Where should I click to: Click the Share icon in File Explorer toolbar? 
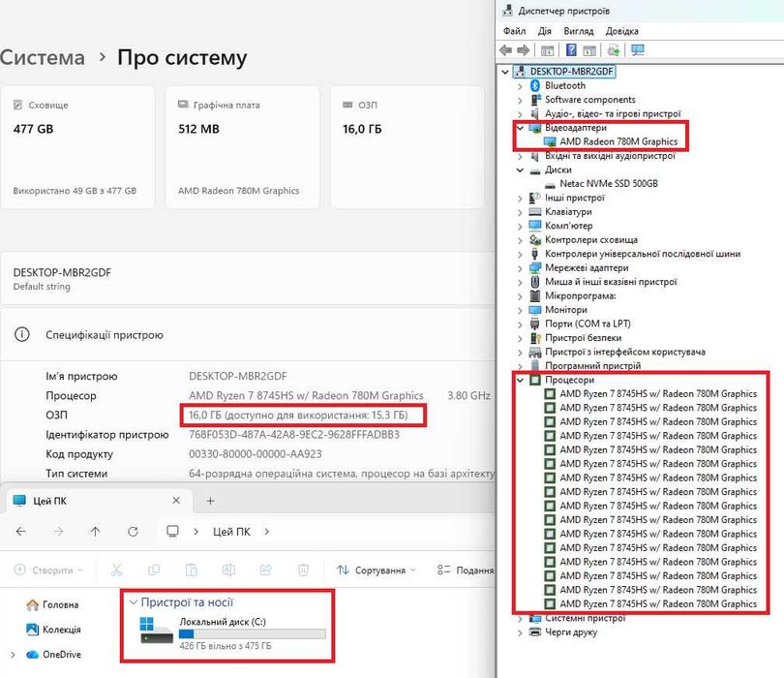(266, 570)
